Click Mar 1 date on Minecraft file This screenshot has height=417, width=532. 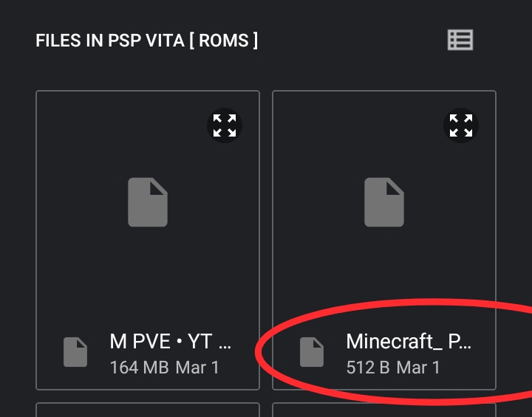[418, 367]
